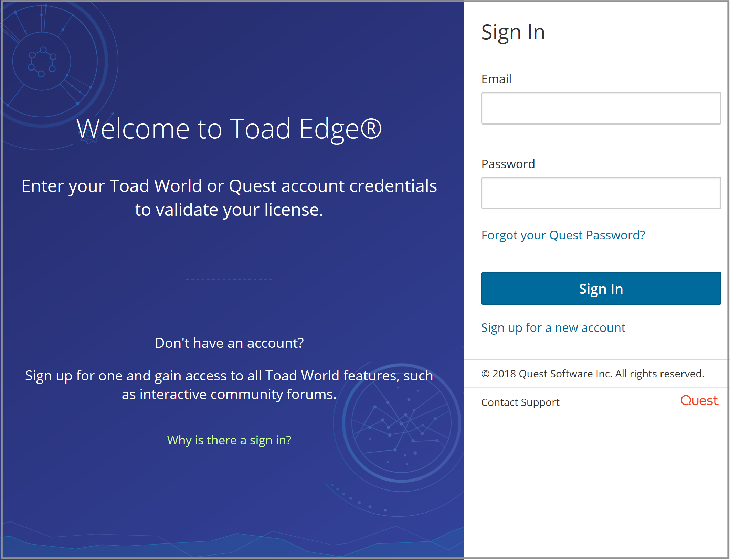Open Sign up for a new account
The width and height of the screenshot is (730, 560).
pyautogui.click(x=553, y=328)
